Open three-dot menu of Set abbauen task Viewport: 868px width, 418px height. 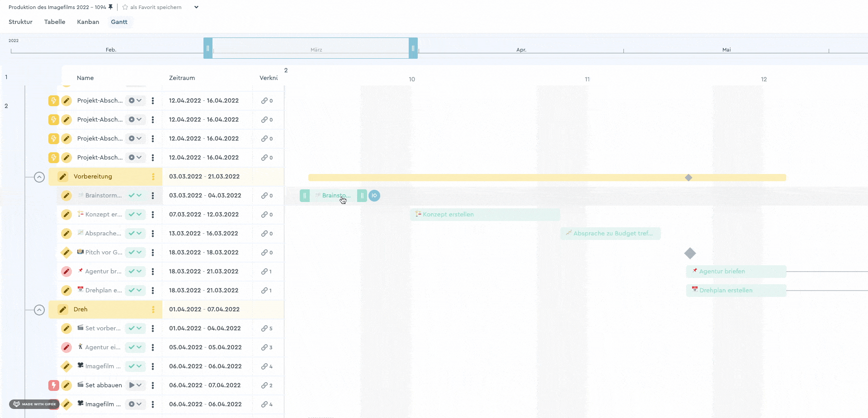coord(153,385)
